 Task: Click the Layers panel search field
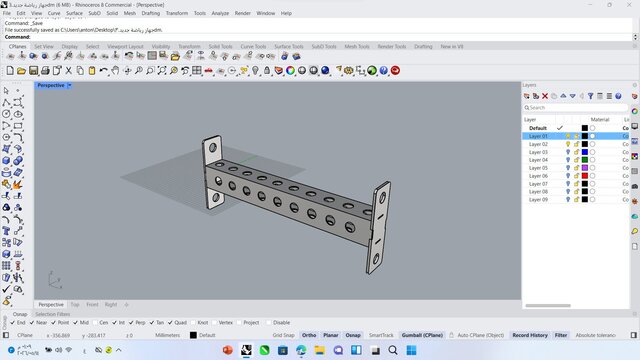click(575, 108)
